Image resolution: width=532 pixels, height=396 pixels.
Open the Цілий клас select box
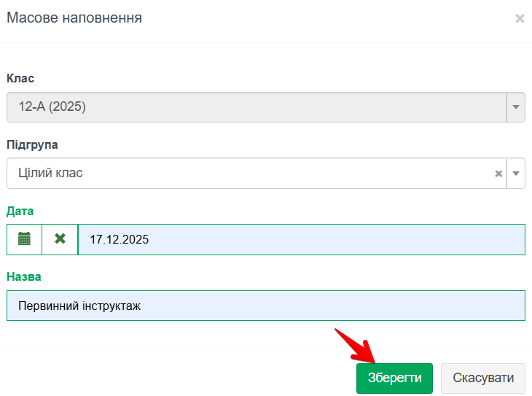click(248, 174)
